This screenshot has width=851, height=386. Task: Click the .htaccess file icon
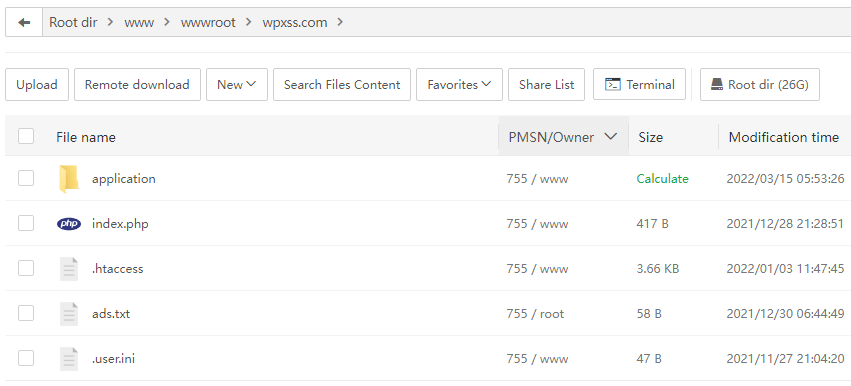coord(69,269)
